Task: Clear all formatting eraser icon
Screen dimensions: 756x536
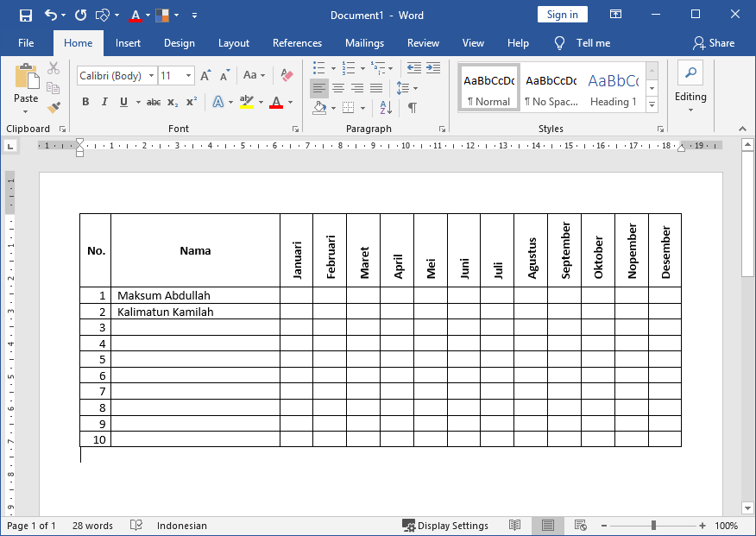Action: (x=287, y=75)
